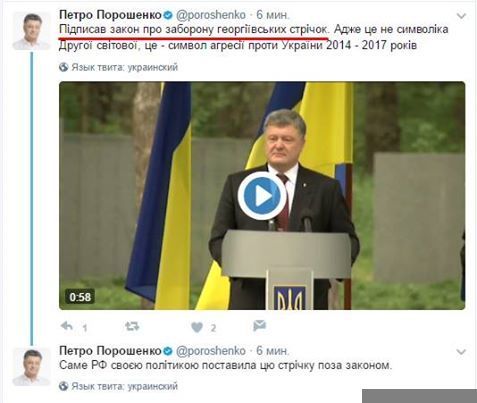The height and width of the screenshot is (403, 477).
Task: Click the reply arrow icon under video
Action: (67, 326)
